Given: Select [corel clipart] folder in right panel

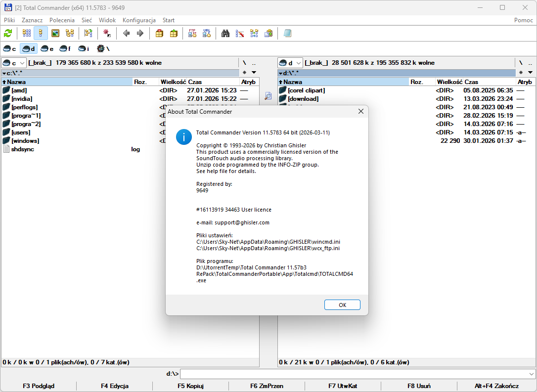Looking at the screenshot, I should tap(405, 90).
